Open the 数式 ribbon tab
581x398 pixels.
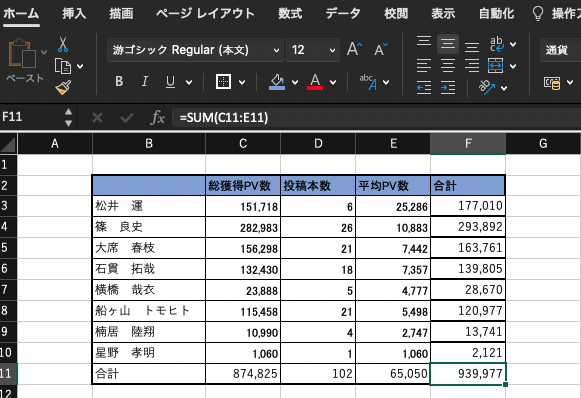[290, 13]
